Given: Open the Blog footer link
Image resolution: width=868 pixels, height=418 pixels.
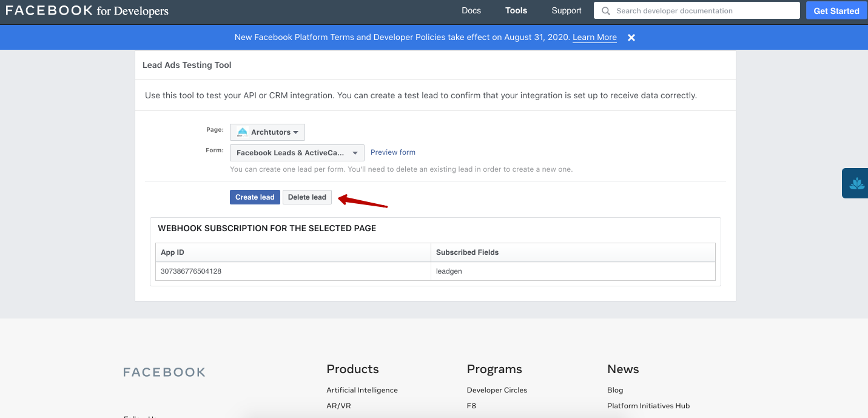Looking at the screenshot, I should click(x=615, y=390).
